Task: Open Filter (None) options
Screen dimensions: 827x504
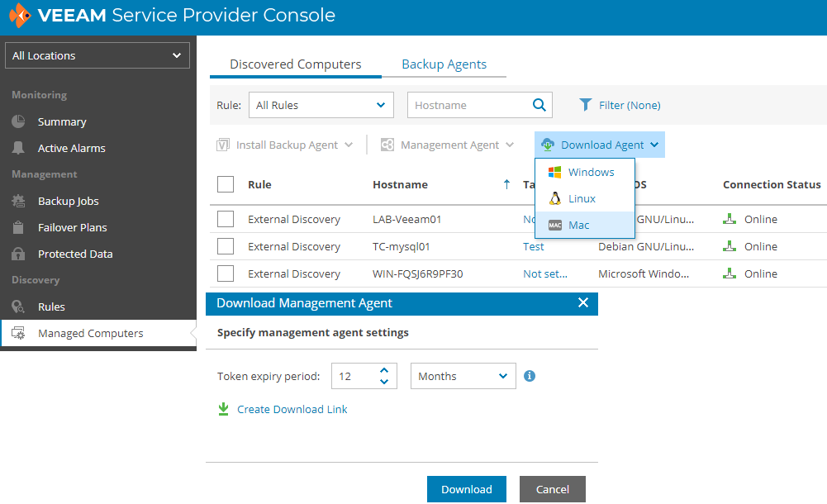Action: coord(630,105)
